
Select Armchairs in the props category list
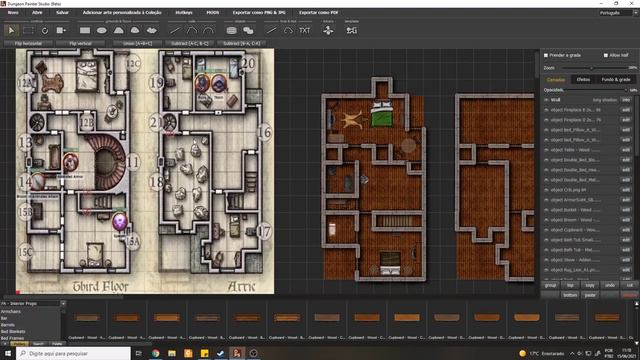(x=11, y=311)
